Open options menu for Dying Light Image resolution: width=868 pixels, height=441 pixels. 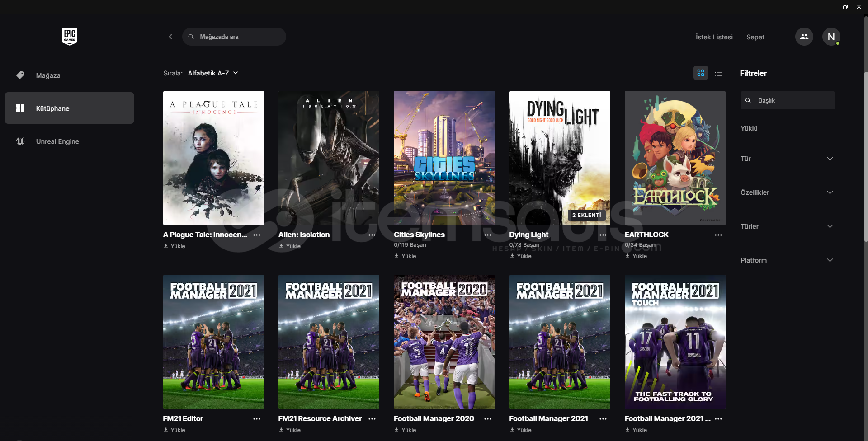point(603,235)
